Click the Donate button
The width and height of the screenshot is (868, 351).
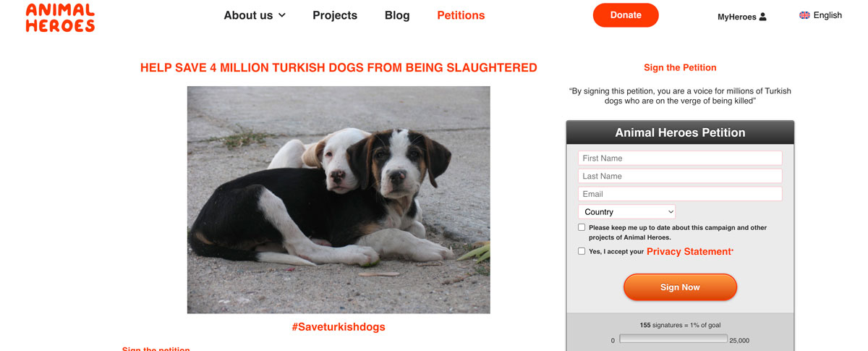pos(626,15)
